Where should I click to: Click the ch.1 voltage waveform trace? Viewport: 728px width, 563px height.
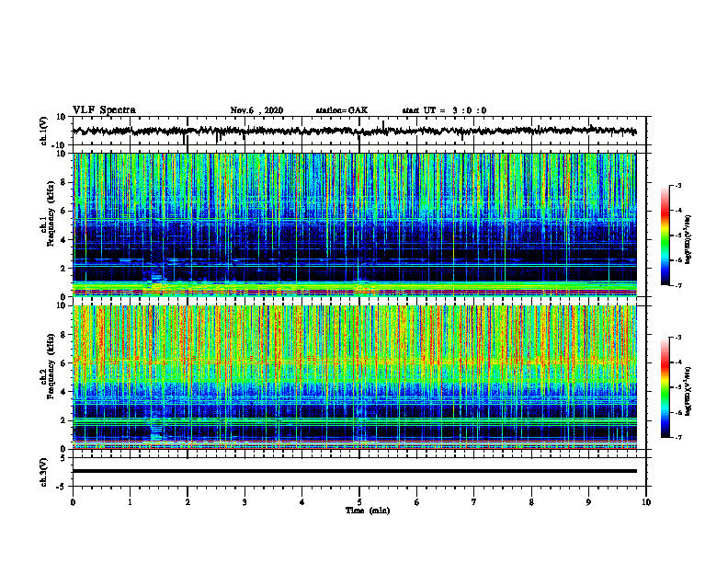click(354, 131)
